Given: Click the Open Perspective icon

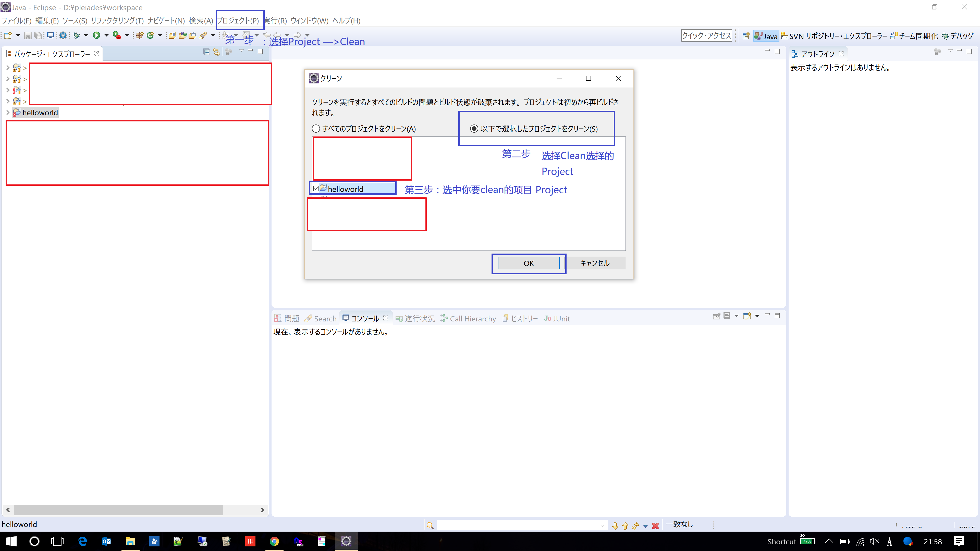Looking at the screenshot, I should 746,36.
